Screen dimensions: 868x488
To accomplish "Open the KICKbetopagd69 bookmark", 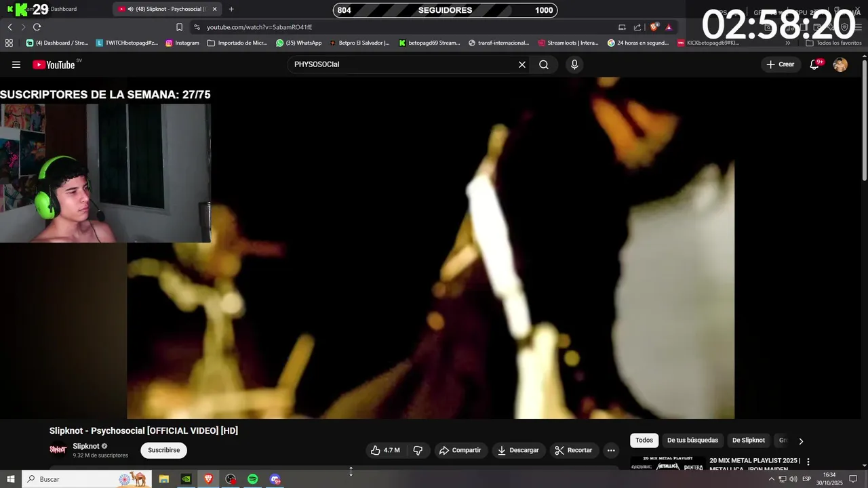I will [709, 43].
